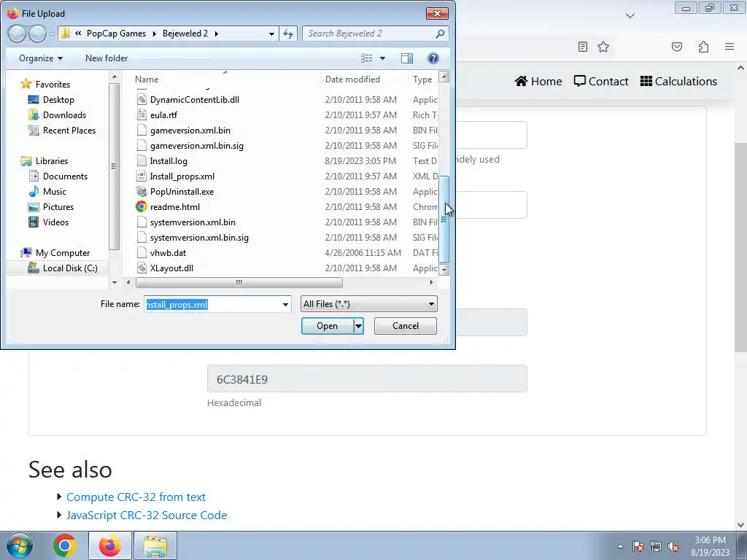Expand the address bar history dropdown
747x560 pixels.
(271, 34)
